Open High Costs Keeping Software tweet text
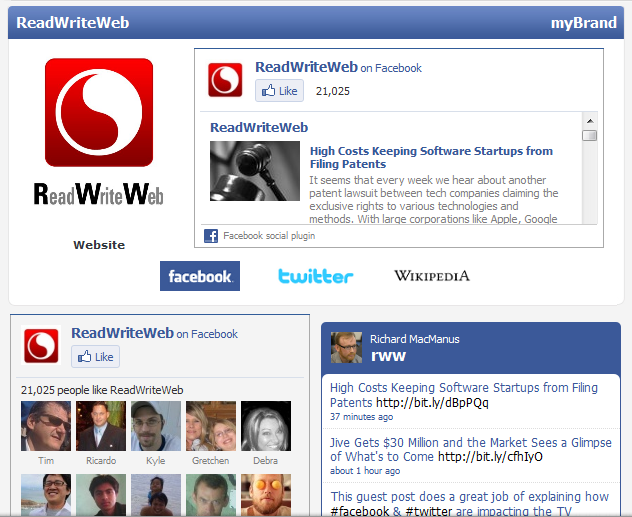 [464, 395]
